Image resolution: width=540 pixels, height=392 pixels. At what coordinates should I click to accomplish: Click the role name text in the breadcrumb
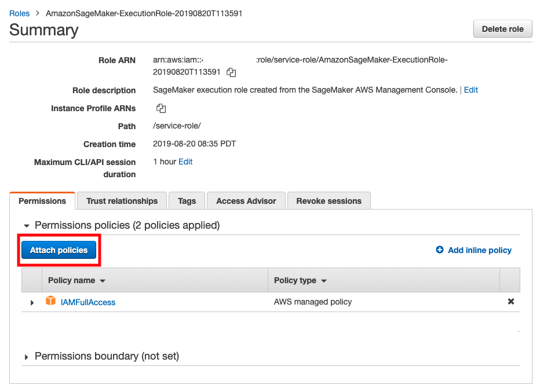(144, 13)
